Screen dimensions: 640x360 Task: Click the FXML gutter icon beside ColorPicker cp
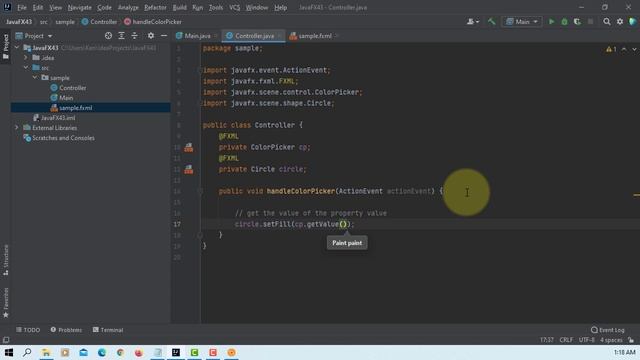(189, 147)
